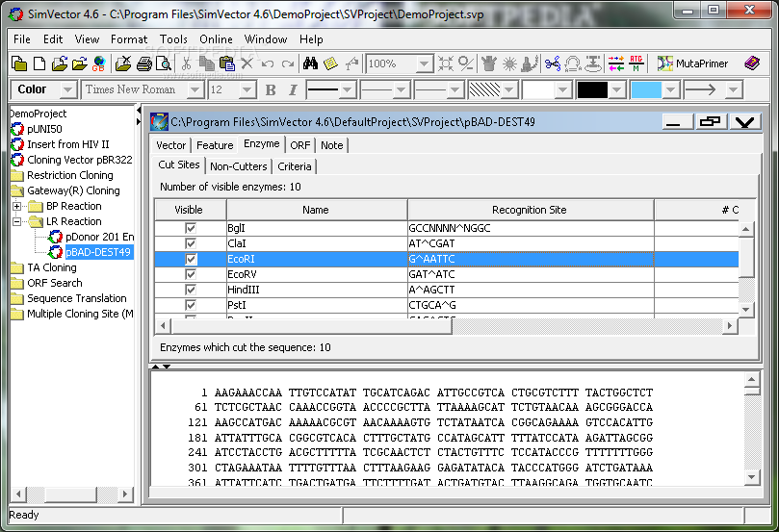Switch to the Note tab
779x532 pixels.
[332, 145]
